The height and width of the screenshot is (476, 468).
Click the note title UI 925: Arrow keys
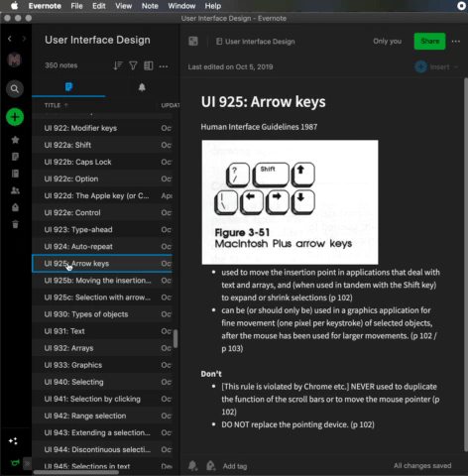pyautogui.click(x=264, y=102)
